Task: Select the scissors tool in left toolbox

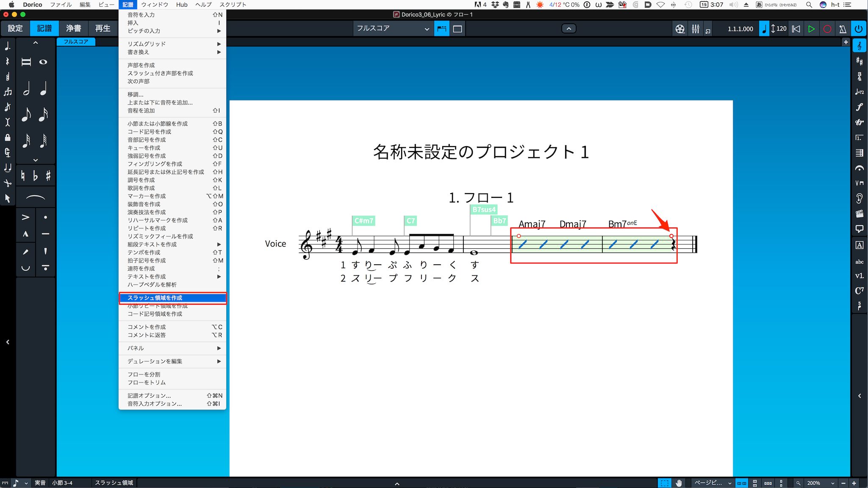Action: point(8,183)
